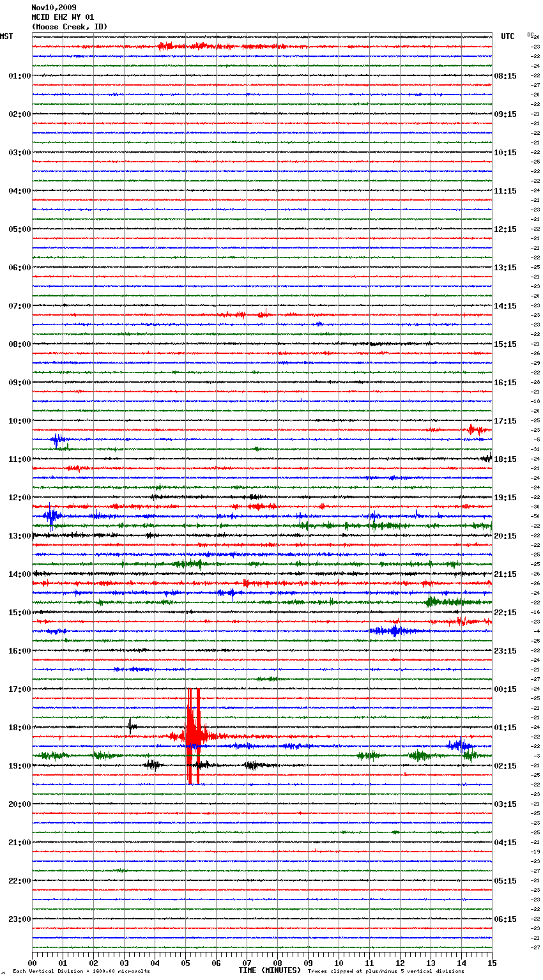Pick the 07:00 MST row label

pos(19,306)
